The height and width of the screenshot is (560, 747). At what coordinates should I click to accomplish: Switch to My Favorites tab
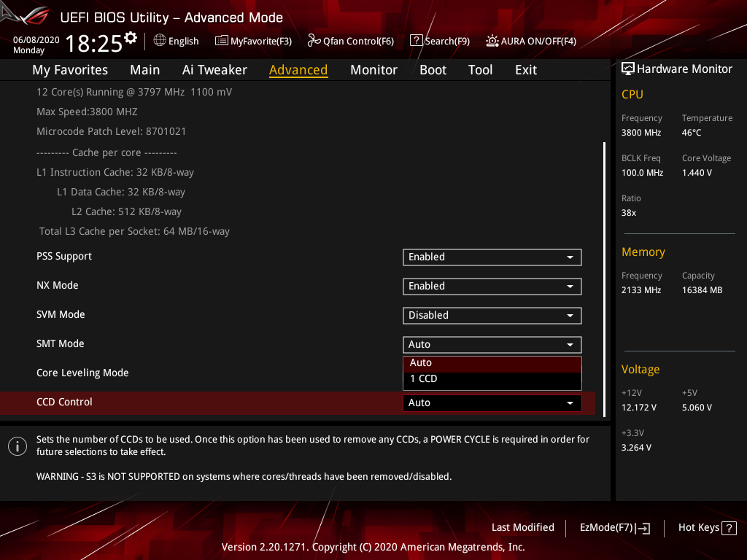click(70, 70)
